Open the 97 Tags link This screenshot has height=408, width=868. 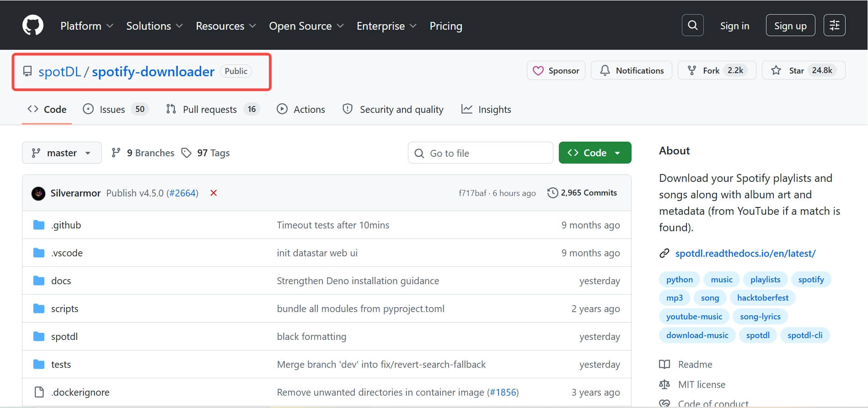click(x=205, y=153)
